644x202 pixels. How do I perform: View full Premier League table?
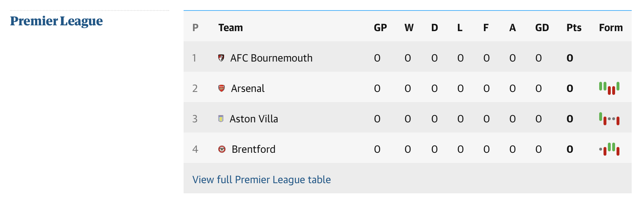click(x=261, y=180)
